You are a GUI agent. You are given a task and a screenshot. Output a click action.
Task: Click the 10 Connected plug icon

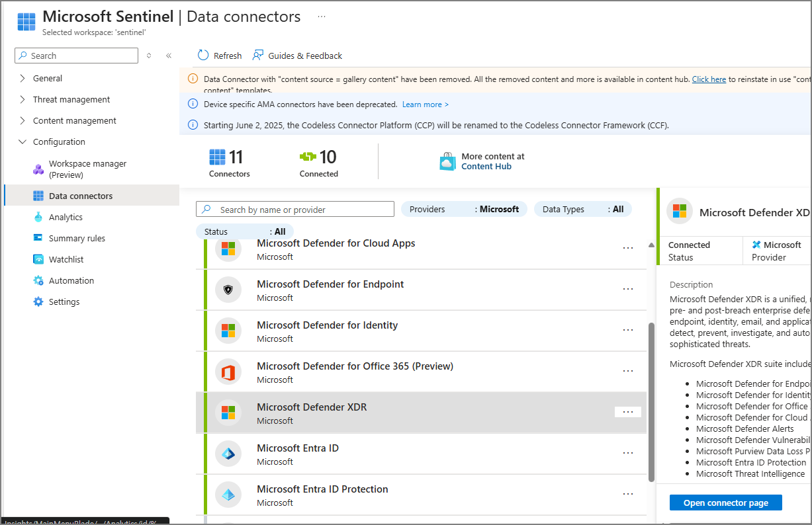308,157
